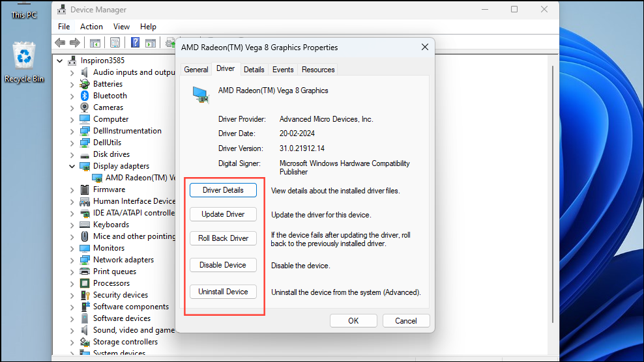644x362 pixels.
Task: Click the Network adapters icon
Action: click(85, 260)
